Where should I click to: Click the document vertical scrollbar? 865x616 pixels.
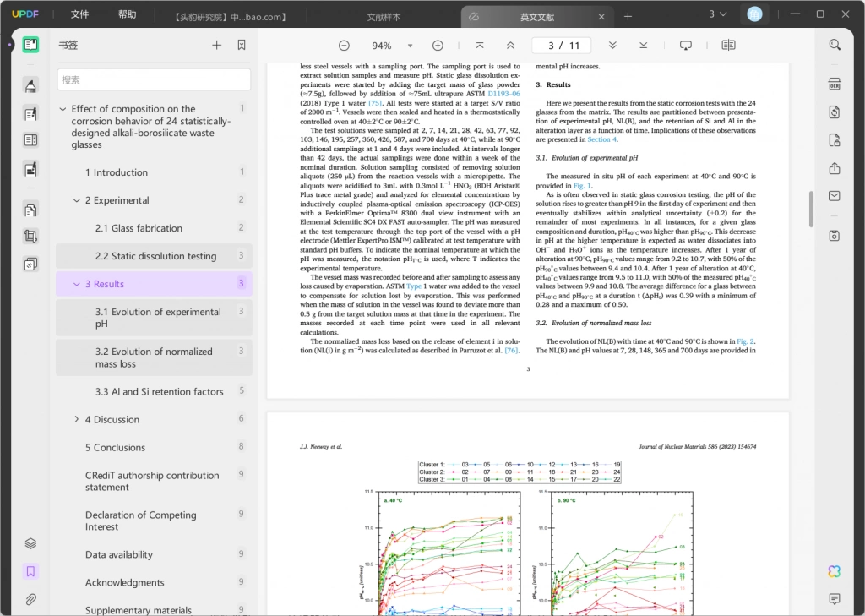click(x=811, y=210)
